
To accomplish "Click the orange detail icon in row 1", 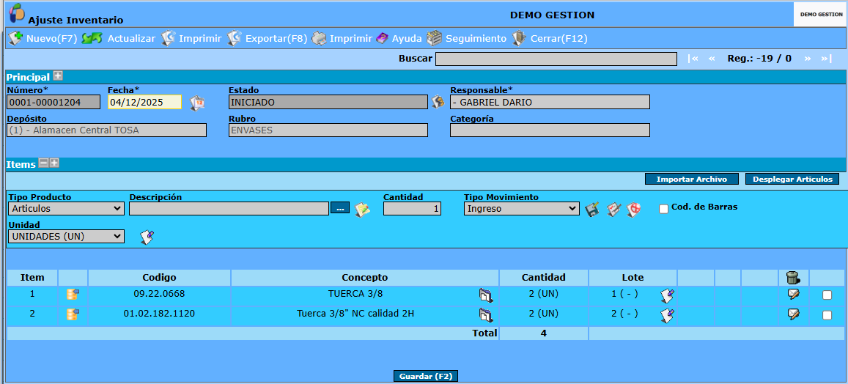I will 72,295.
